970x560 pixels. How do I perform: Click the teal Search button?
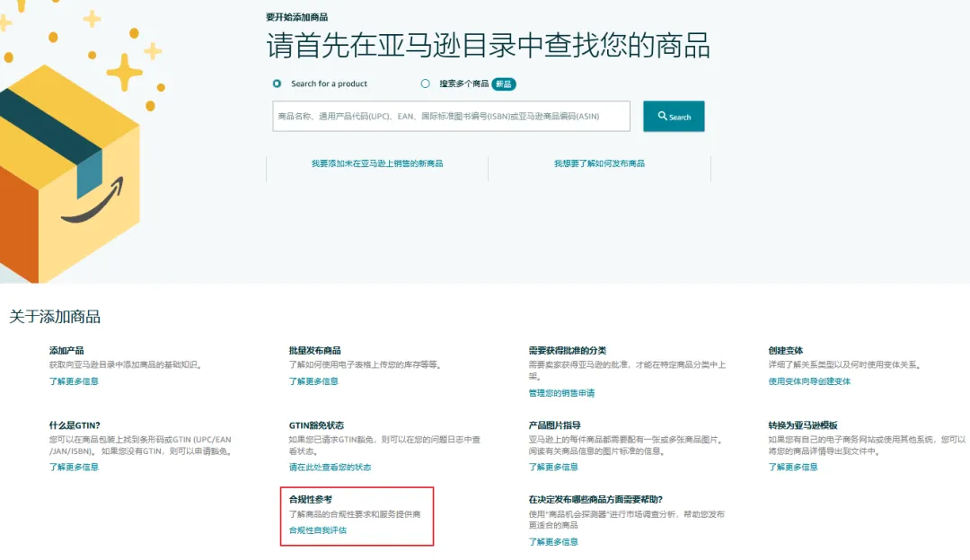pyautogui.click(x=674, y=116)
